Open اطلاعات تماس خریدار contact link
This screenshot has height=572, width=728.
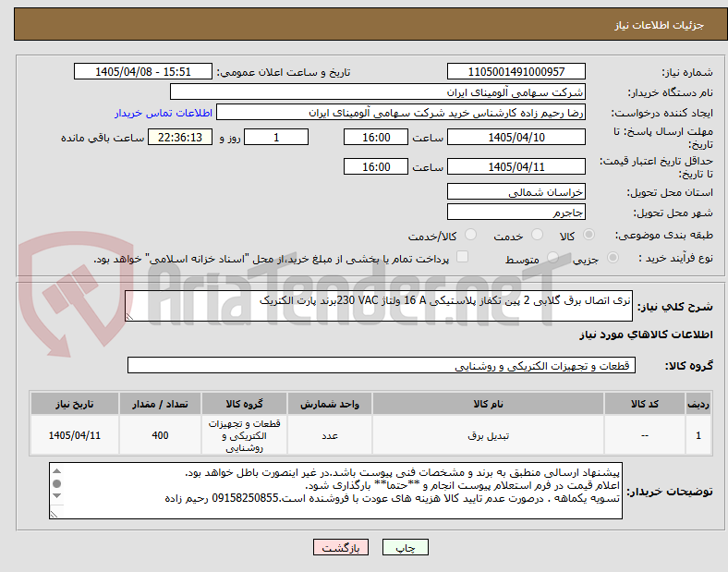tap(164, 113)
